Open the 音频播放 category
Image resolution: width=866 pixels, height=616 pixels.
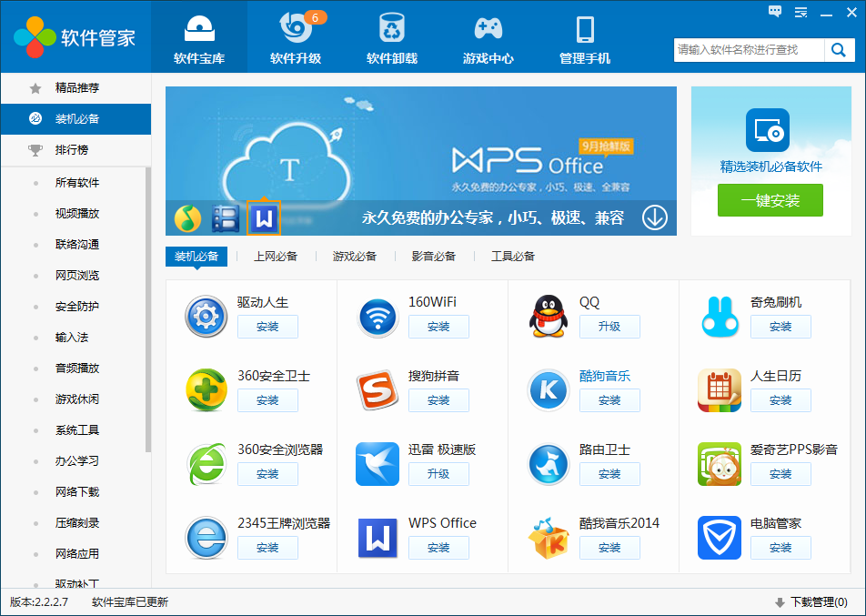tap(76, 368)
